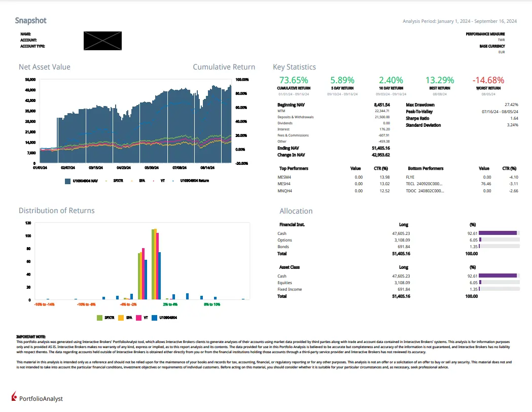This screenshot has height=412, width=532.
Task: Click U10904904 Return legend marker
Action: tap(173, 180)
